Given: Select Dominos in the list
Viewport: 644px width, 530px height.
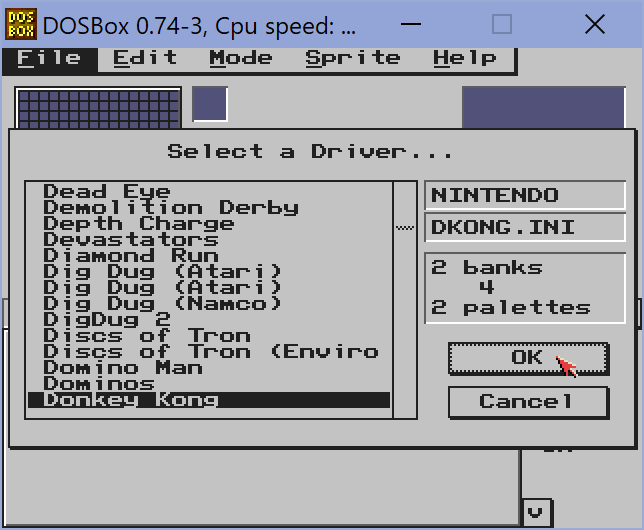Looking at the screenshot, I should coord(209,384).
